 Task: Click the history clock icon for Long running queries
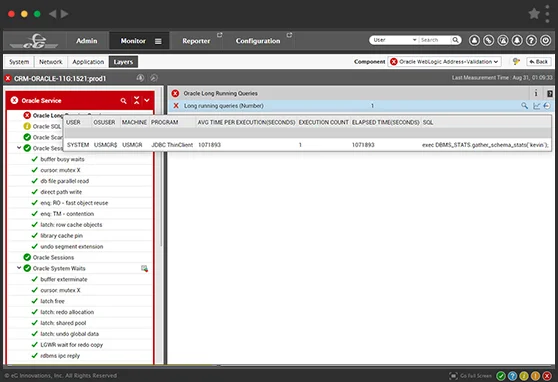click(x=547, y=106)
